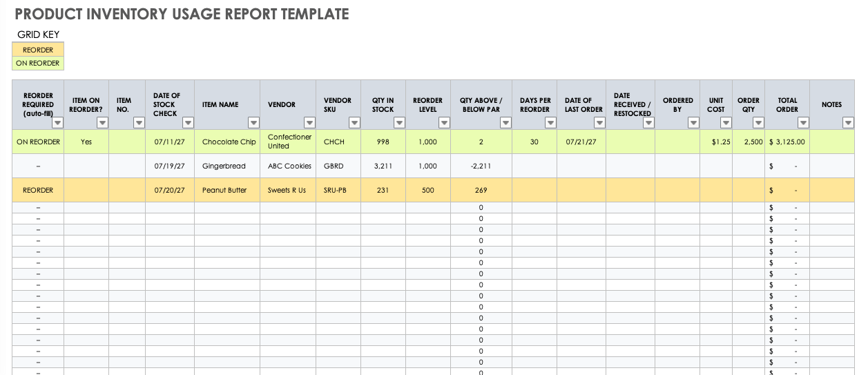Select the Peanut Butter REORDER status cell

pyautogui.click(x=38, y=191)
